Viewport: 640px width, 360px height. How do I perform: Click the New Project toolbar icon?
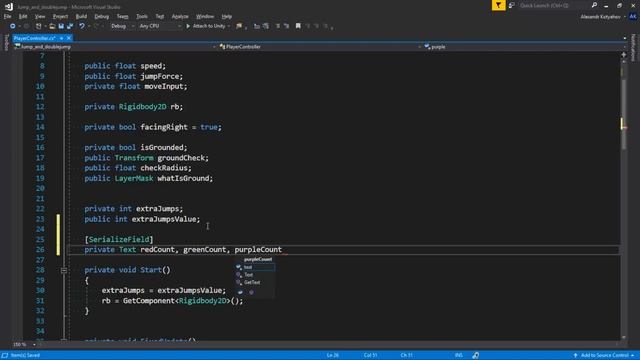coord(39,26)
